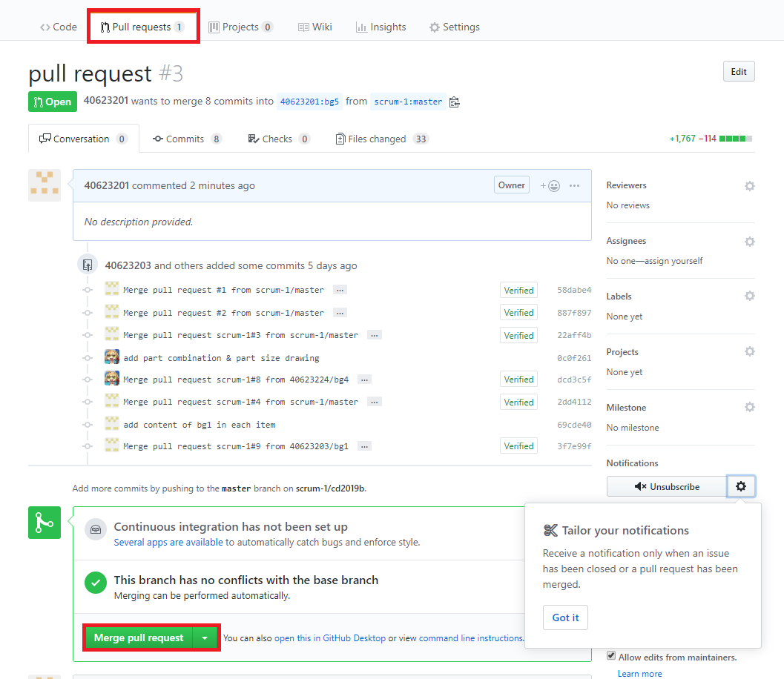
Task: Expand commit message for scrum-1#8 merge
Action: point(364,380)
